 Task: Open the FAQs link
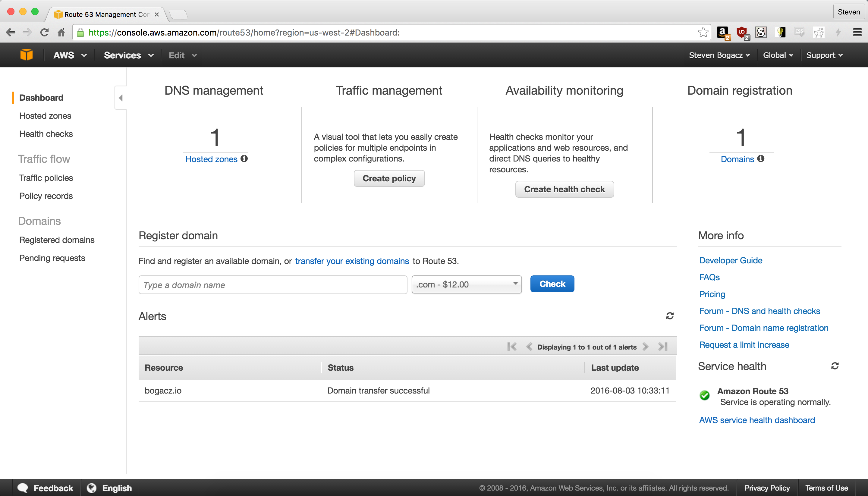[709, 277]
